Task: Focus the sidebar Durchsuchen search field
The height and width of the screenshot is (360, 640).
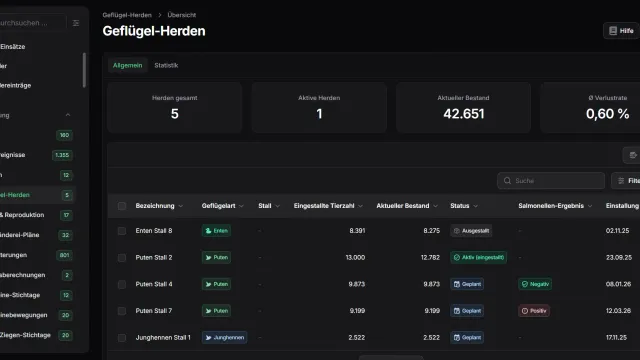Action: pos(33,23)
